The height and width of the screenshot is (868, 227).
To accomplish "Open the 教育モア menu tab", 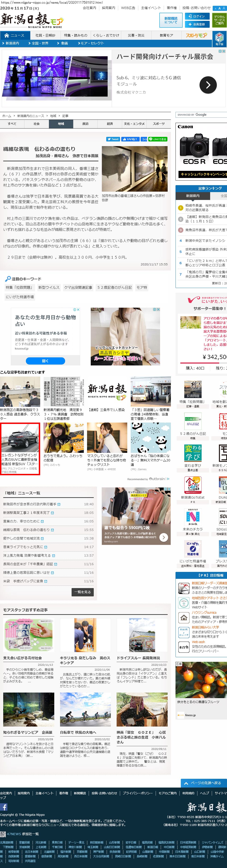I will pyautogui.click(x=166, y=35).
